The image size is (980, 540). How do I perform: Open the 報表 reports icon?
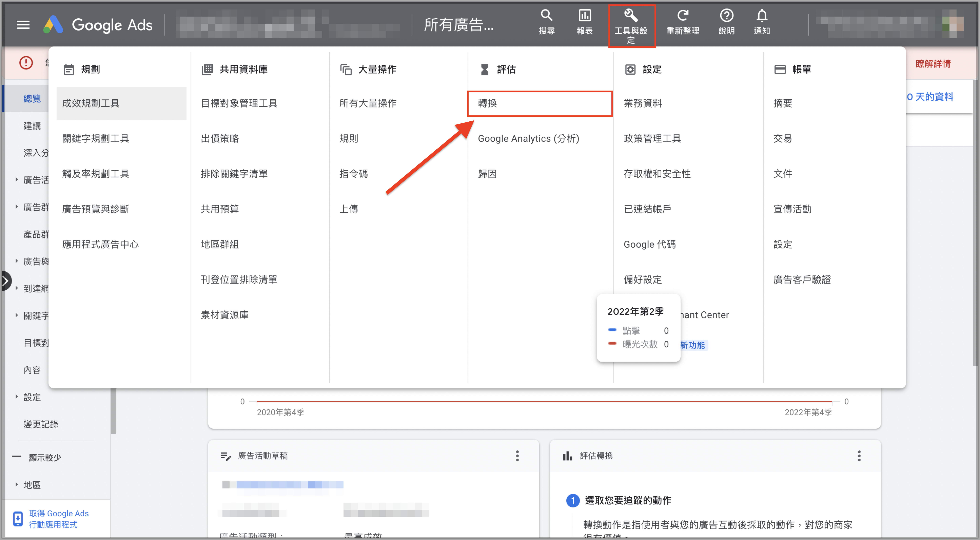pos(585,22)
